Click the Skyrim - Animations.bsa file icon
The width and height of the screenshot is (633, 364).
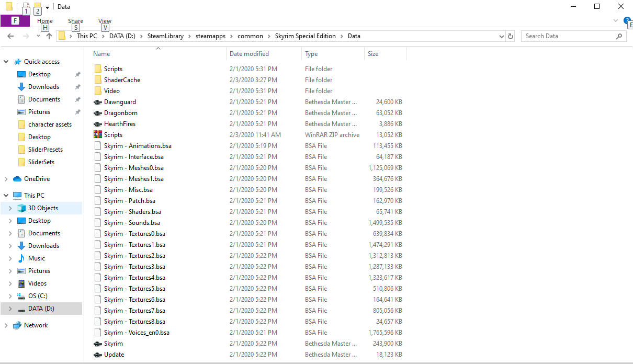click(98, 146)
